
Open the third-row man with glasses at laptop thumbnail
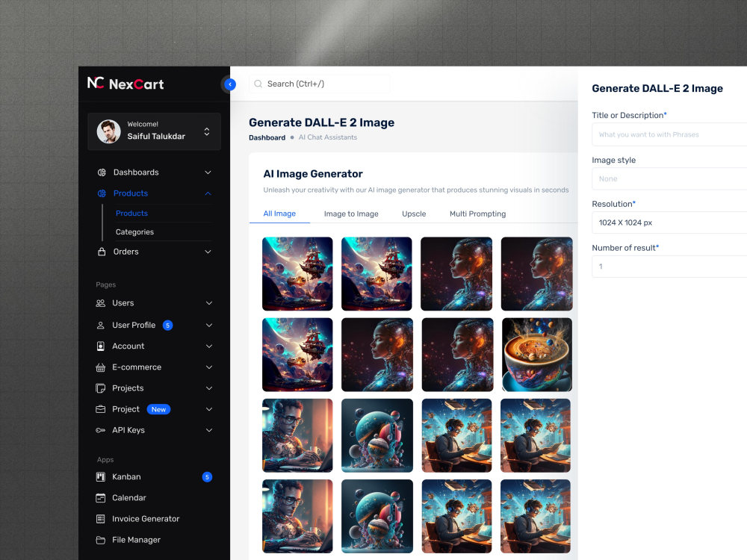297,436
